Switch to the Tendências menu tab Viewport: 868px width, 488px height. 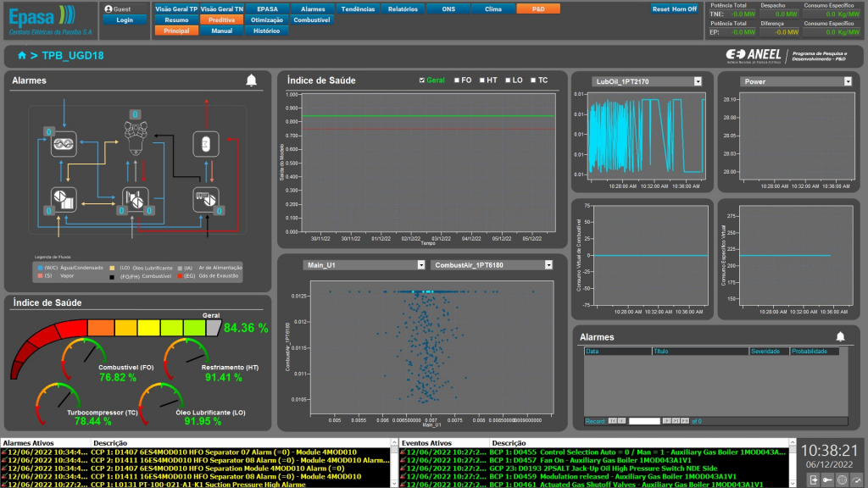358,8
